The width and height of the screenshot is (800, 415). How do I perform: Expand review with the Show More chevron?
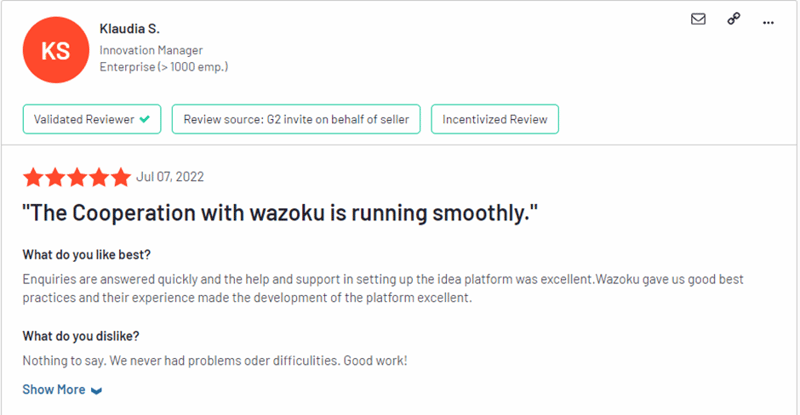tap(96, 390)
